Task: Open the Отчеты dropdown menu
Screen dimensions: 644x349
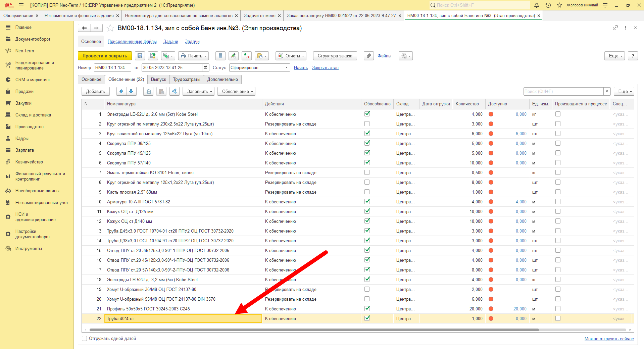Action: [x=291, y=56]
